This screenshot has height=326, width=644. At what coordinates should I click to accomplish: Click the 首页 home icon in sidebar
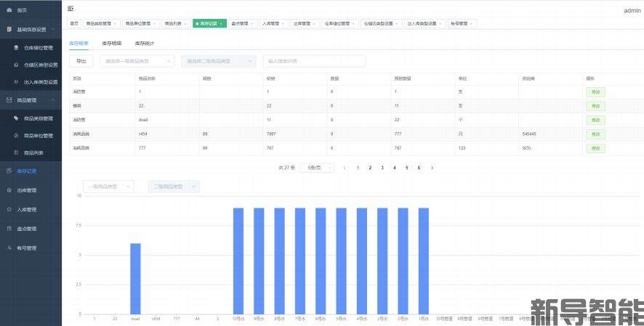coord(9,10)
